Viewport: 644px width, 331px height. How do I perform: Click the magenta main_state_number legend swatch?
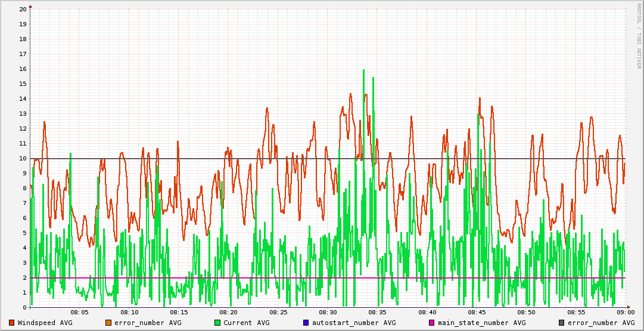[432, 323]
